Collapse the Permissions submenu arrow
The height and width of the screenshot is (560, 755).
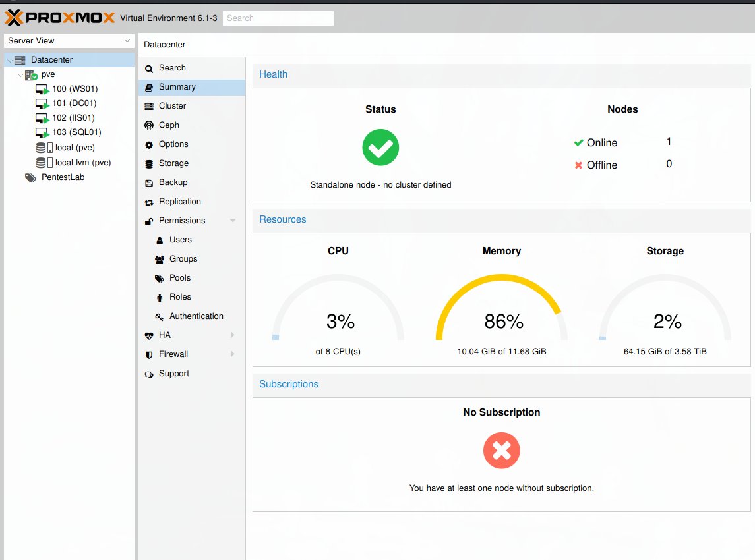[233, 220]
